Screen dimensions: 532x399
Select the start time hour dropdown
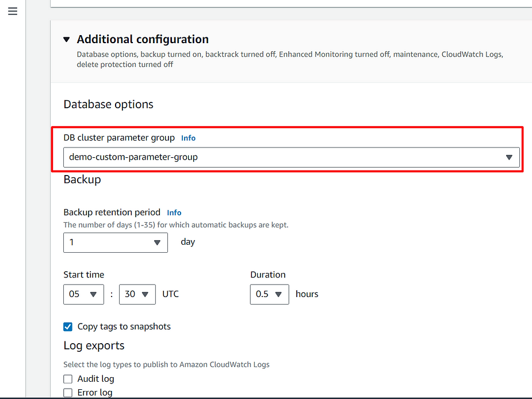pyautogui.click(x=83, y=294)
